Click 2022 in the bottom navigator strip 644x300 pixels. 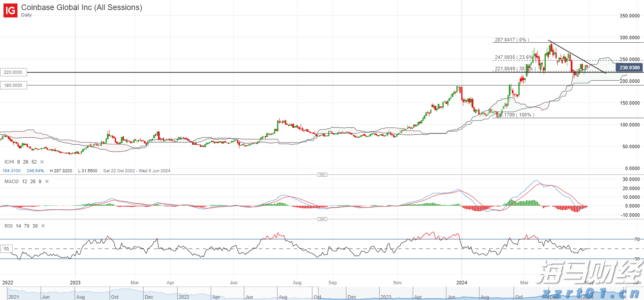[x=184, y=297]
